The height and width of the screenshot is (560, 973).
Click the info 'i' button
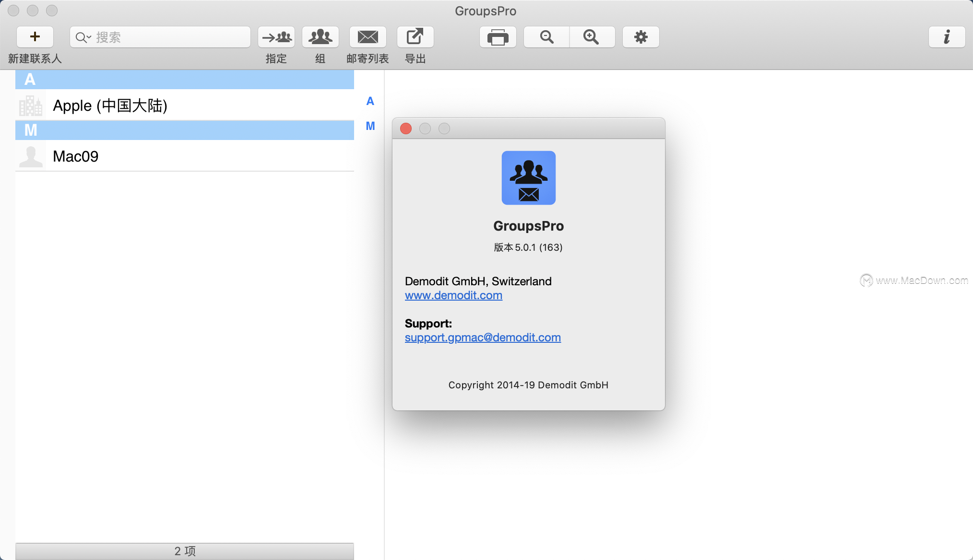(x=947, y=37)
